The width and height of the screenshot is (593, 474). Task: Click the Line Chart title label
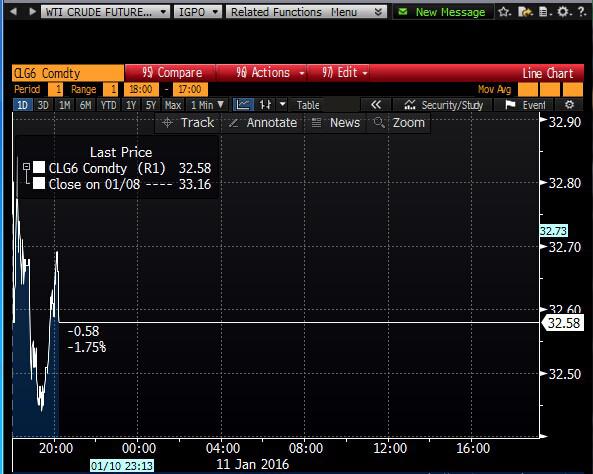pyautogui.click(x=548, y=73)
